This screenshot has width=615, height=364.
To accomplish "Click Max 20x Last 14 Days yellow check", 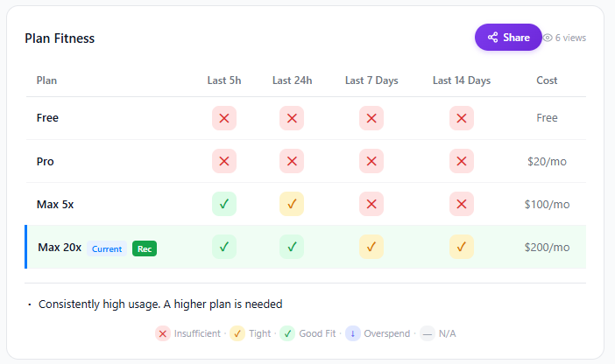I will point(462,247).
